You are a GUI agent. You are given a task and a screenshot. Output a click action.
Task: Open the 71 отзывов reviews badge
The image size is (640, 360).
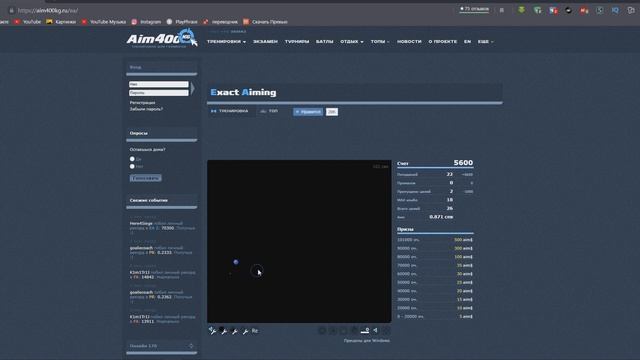click(x=474, y=9)
